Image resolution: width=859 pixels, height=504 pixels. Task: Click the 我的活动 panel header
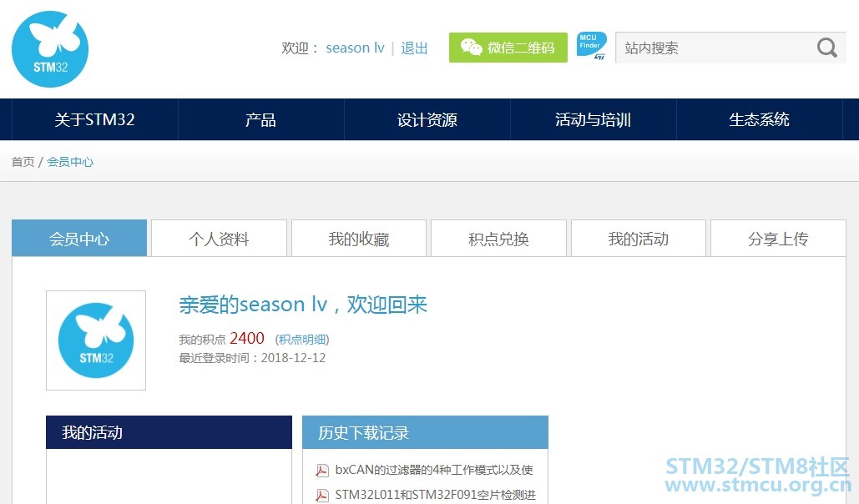[169, 432]
